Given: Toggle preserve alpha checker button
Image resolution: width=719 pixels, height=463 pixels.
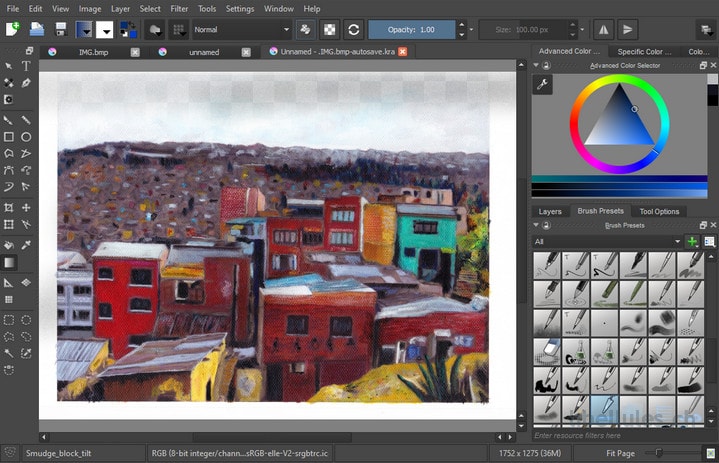Looking at the screenshot, I should (329, 30).
